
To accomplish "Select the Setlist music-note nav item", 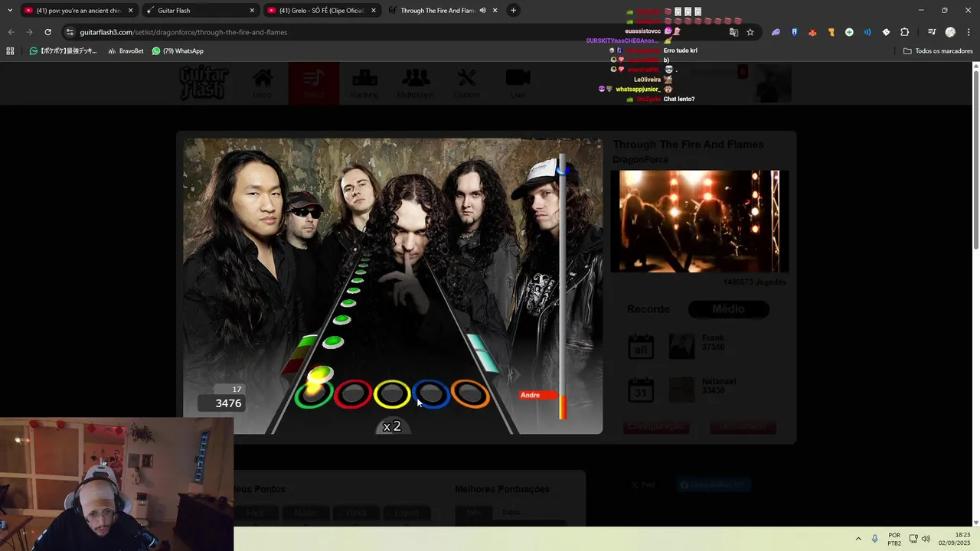I will (313, 83).
